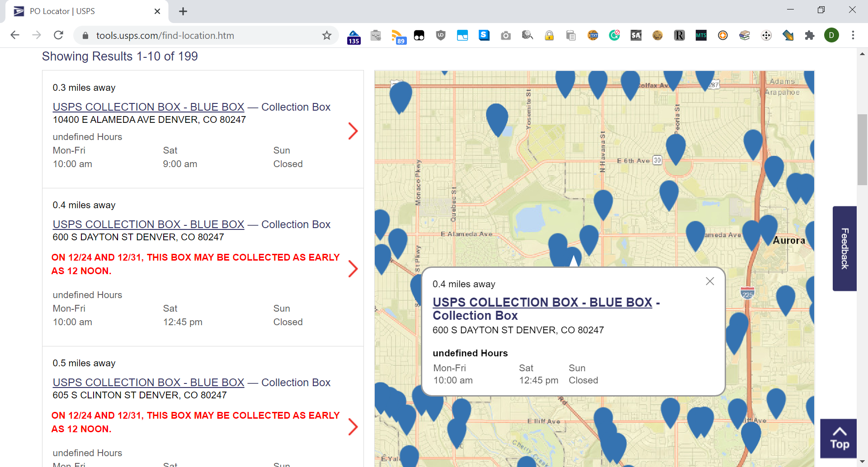The height and width of the screenshot is (467, 868).
Task: Open the 605 S Clinton St collection box link
Action: tap(148, 383)
